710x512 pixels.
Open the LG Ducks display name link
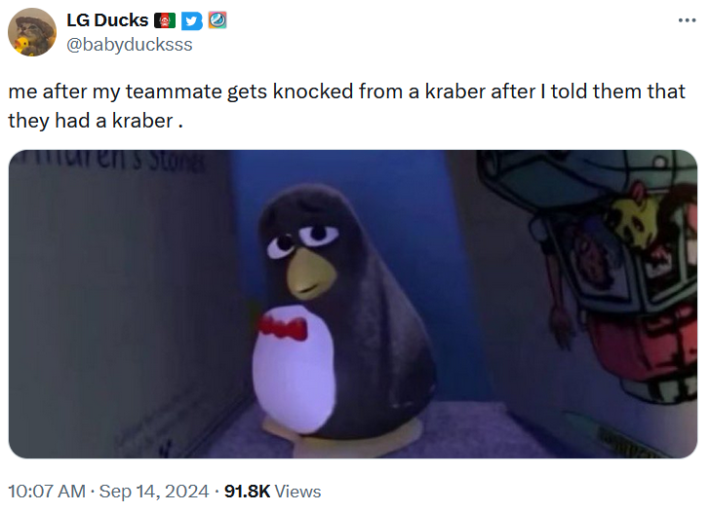coord(107,20)
